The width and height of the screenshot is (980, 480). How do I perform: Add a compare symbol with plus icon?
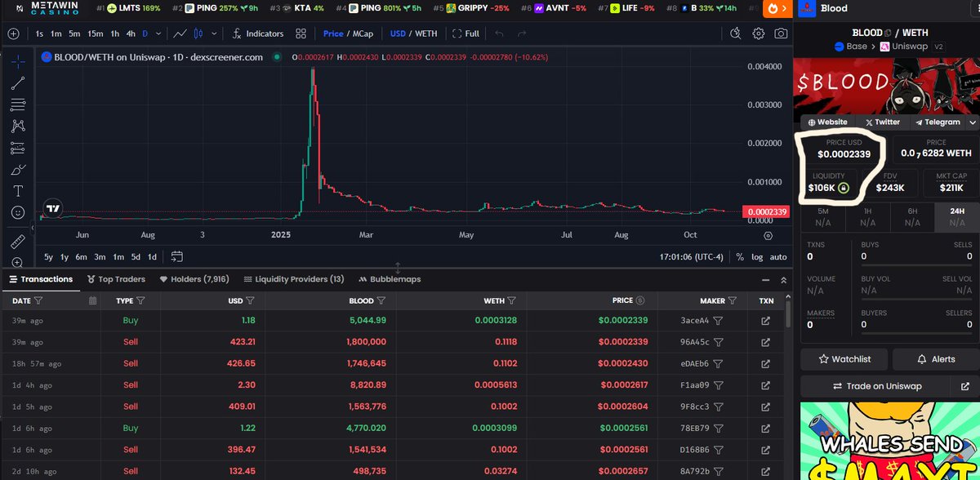coord(13,33)
